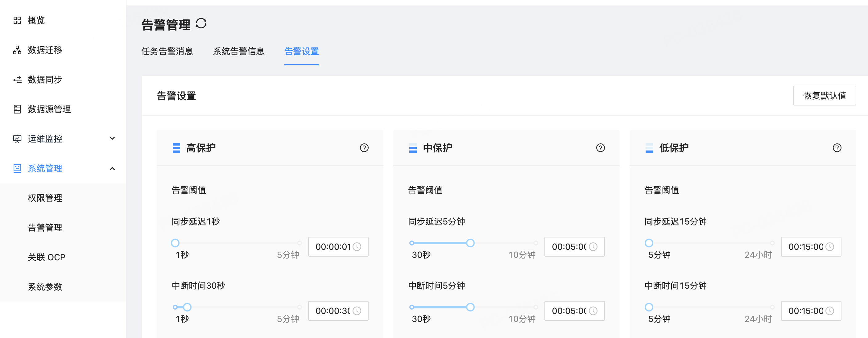
Task: Click the 概览 overview grid icon
Action: pos(17,21)
